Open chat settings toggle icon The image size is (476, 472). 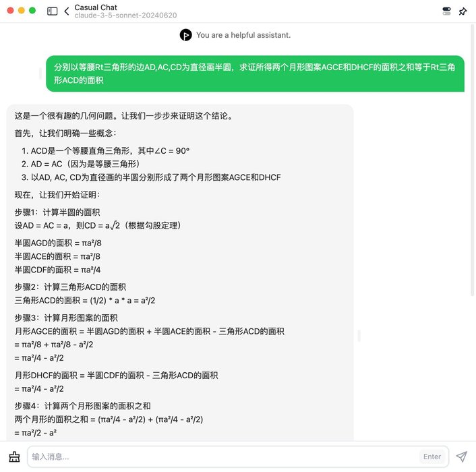[446, 11]
